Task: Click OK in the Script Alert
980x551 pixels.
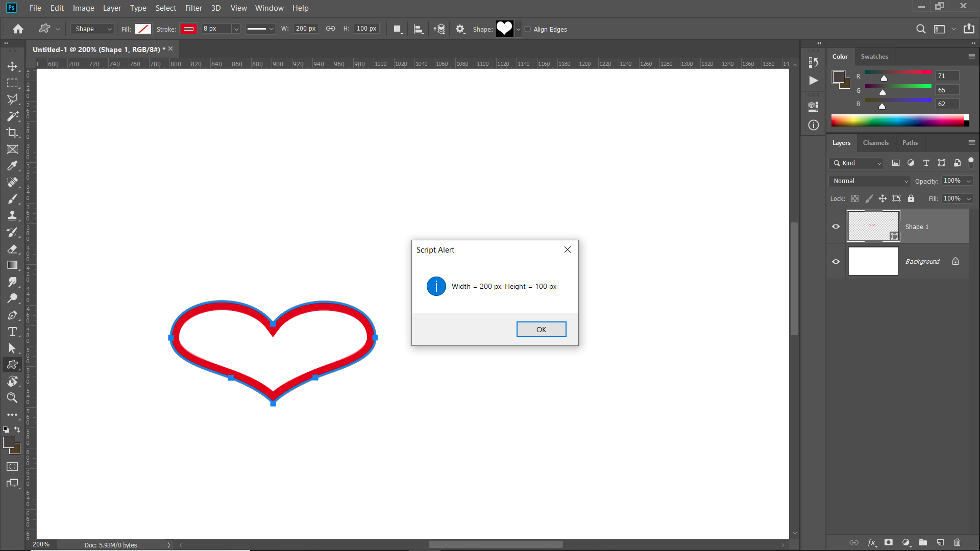Action: [541, 330]
